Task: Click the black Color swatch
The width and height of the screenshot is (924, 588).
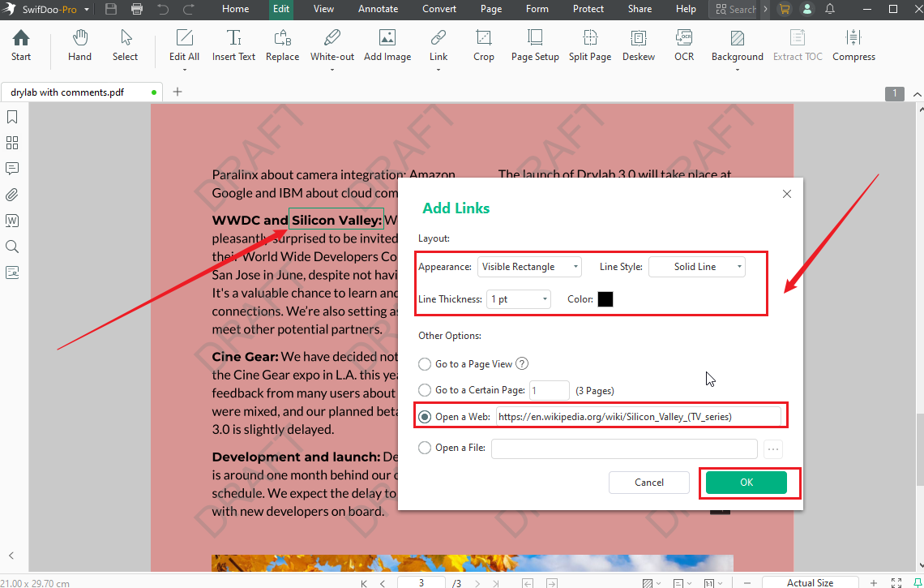Action: pyautogui.click(x=605, y=299)
